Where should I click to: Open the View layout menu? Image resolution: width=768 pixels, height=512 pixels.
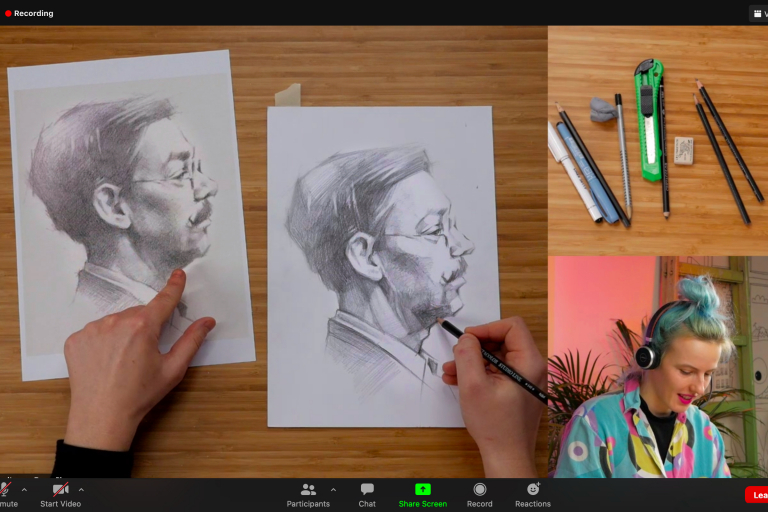pyautogui.click(x=758, y=13)
